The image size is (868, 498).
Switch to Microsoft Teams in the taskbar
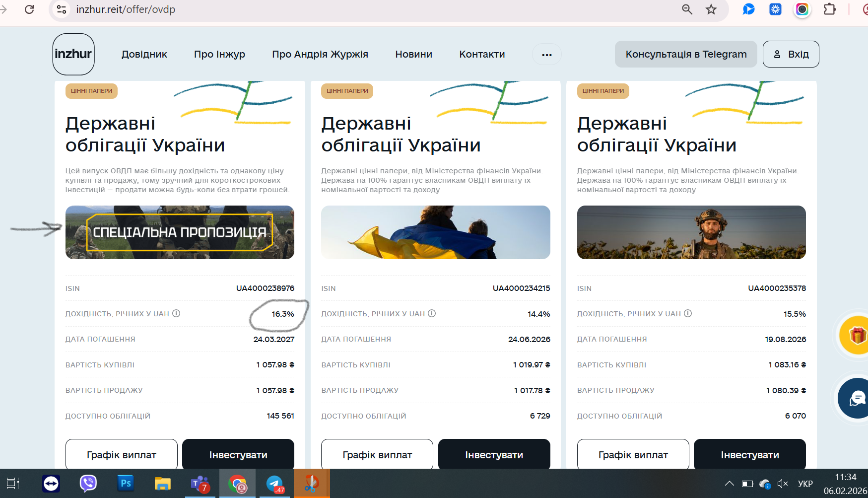(200, 484)
